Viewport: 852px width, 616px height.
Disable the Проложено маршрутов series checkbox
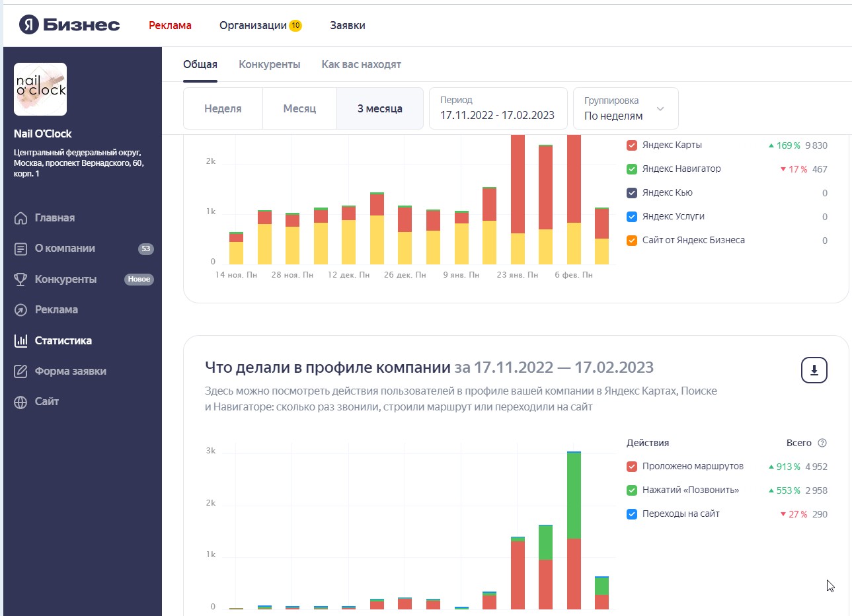tap(632, 467)
